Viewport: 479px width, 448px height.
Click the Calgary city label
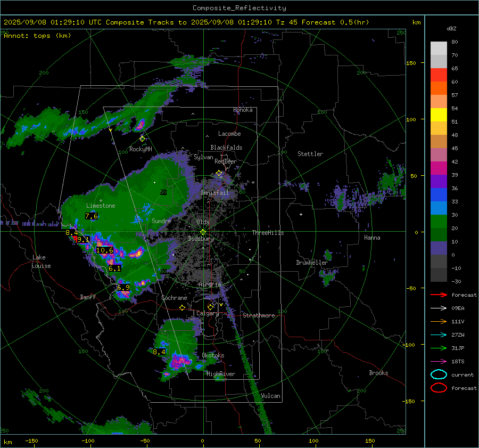[208, 313]
